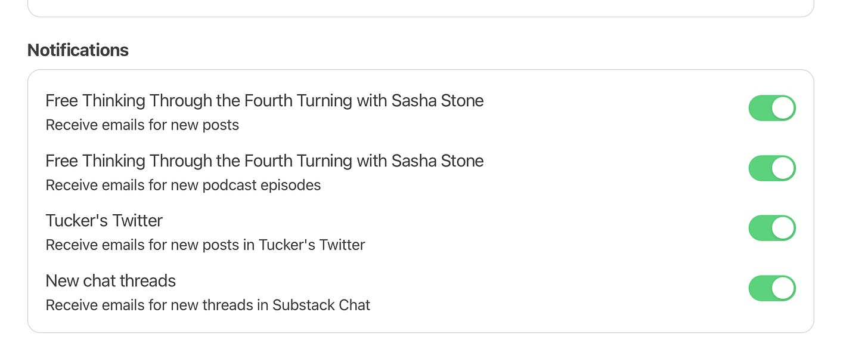Click "Receive emails for new posts in Tucker's Twitter"
This screenshot has width=868, height=352.
[x=205, y=245]
